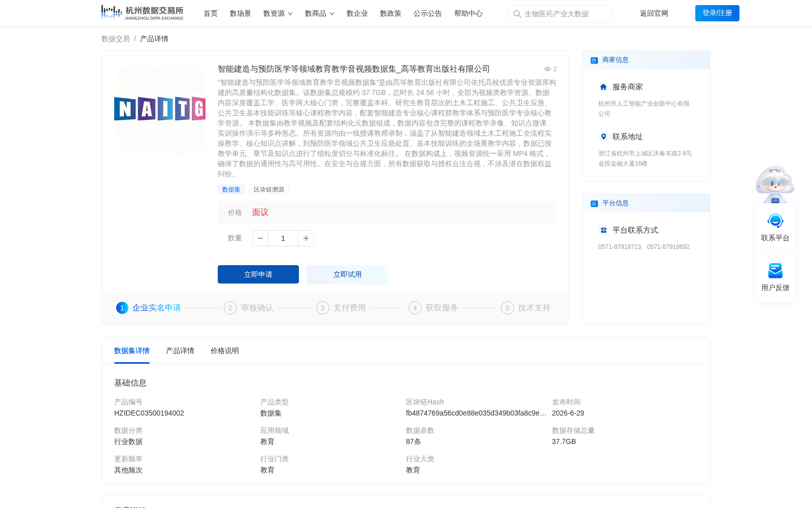Click the 服务商家 house icon
This screenshot has height=508, width=812.
coord(603,87)
